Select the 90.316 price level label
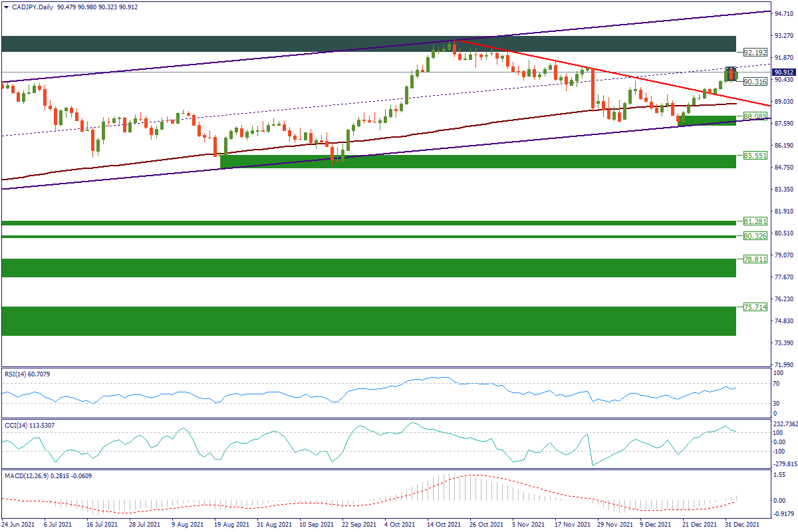The height and width of the screenshot is (532, 798). click(755, 81)
